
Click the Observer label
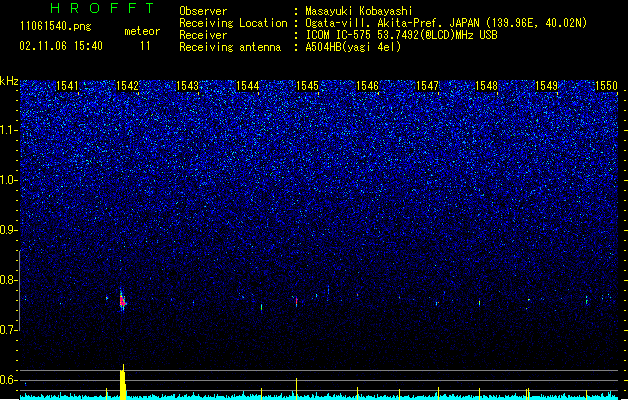point(203,11)
